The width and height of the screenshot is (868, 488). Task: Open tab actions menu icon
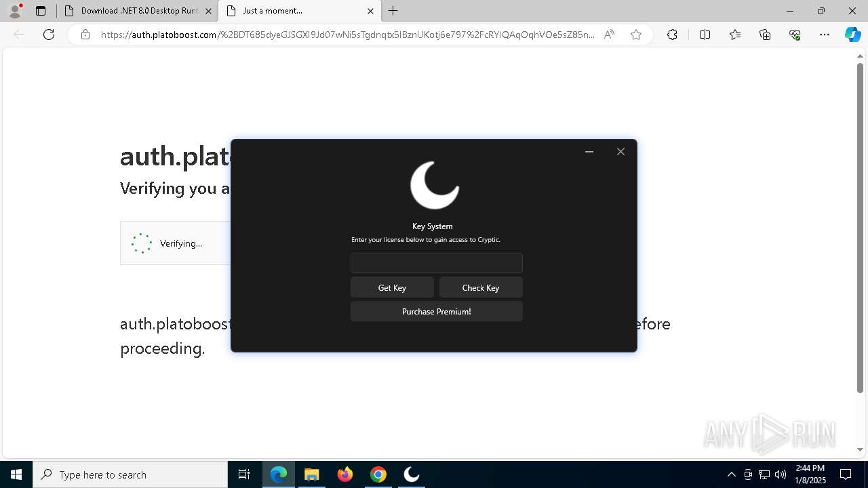41,11
